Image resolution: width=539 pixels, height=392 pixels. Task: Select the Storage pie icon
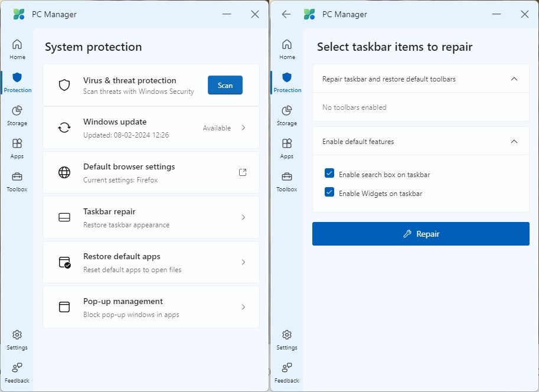point(17,113)
